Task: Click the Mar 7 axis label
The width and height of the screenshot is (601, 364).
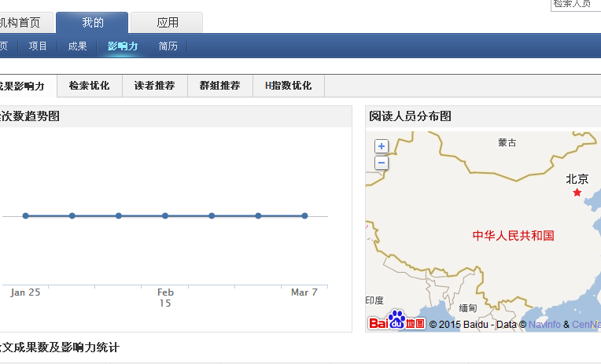Action: (x=304, y=292)
